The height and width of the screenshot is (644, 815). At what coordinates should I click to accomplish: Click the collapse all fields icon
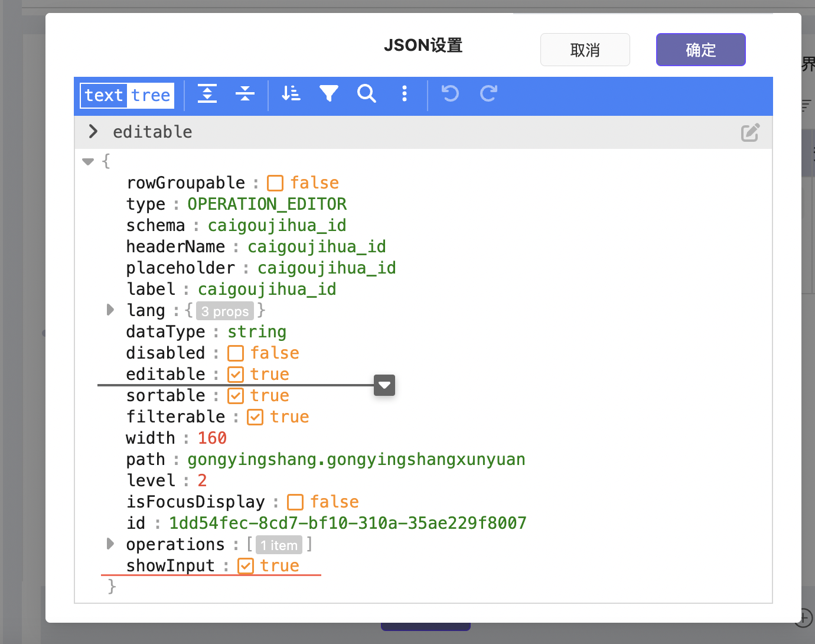244,94
